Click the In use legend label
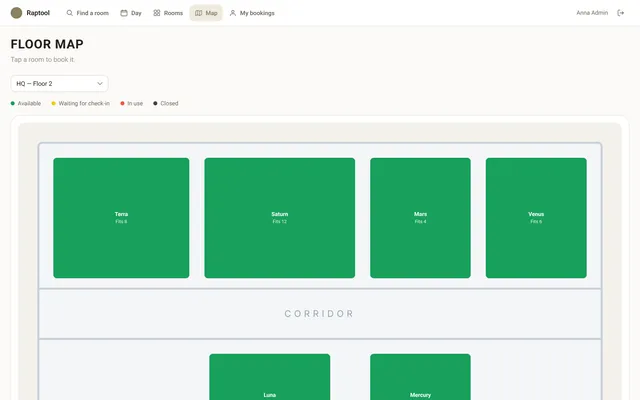The width and height of the screenshot is (640, 400). point(135,103)
